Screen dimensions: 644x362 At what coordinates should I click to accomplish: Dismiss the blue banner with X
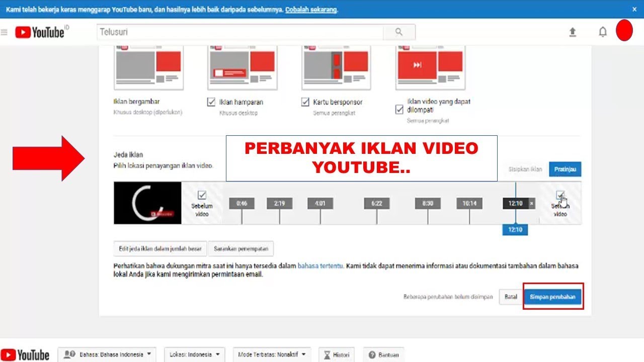634,9
